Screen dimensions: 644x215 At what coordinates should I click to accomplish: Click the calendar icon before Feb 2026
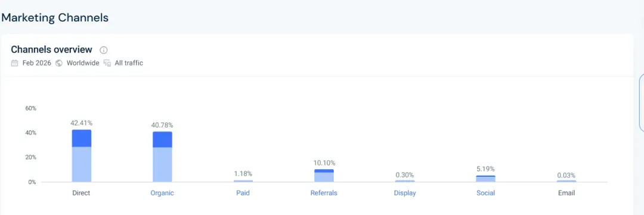pos(15,63)
